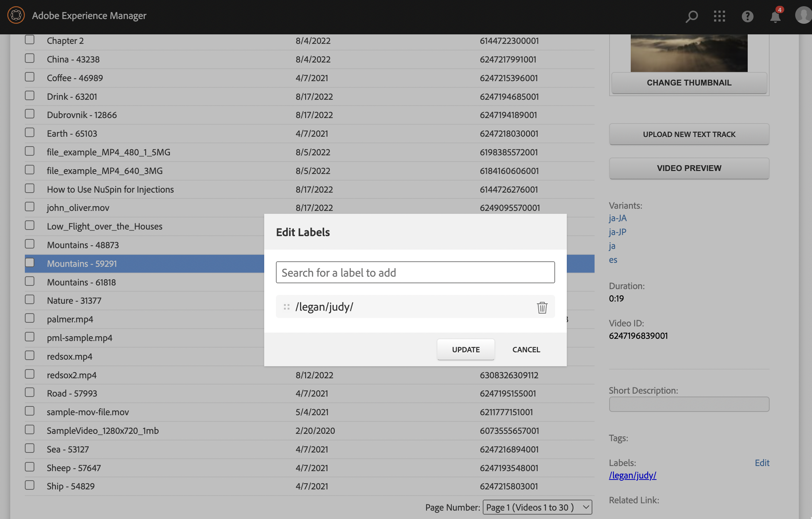Click the Cancel button in Edit Labels
Viewport: 812px width, 519px height.
[x=527, y=349]
